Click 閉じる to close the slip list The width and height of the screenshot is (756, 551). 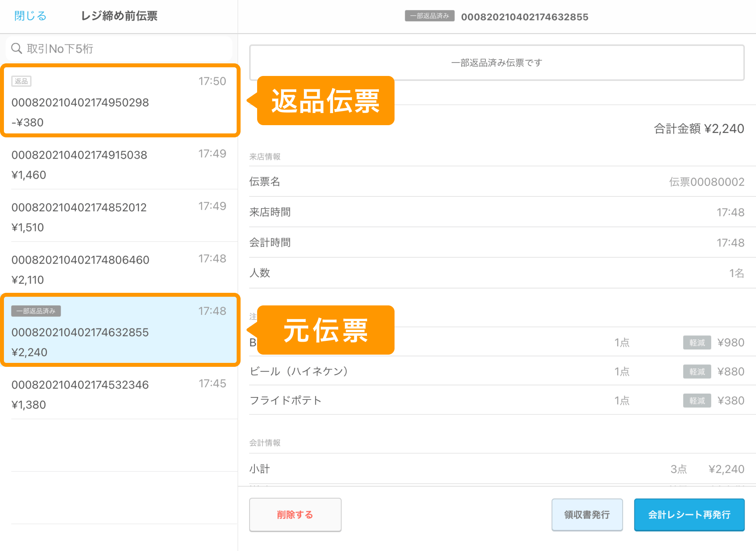pyautogui.click(x=30, y=16)
